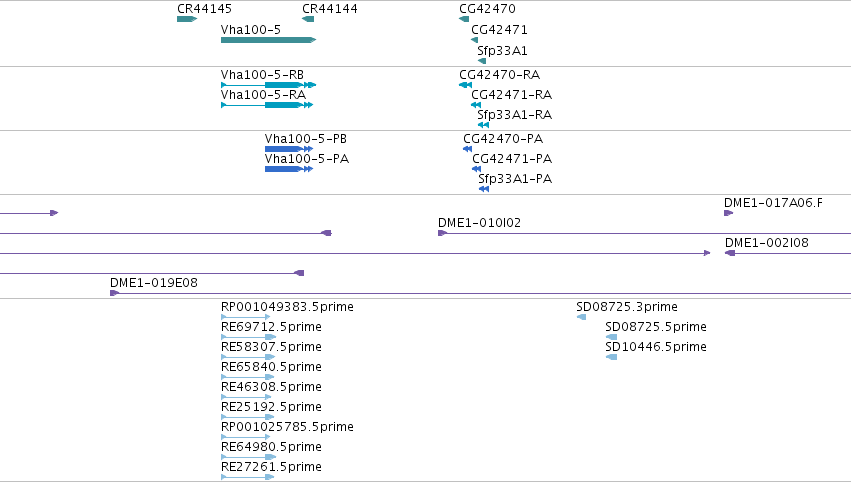Select the Vha100-5-PB CDS bar

point(289,149)
